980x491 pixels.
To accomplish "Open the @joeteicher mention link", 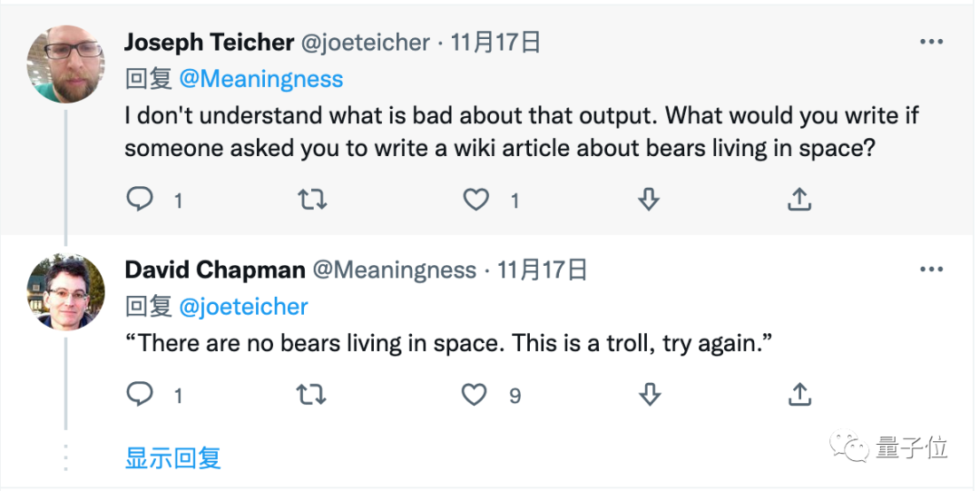I will point(244,307).
